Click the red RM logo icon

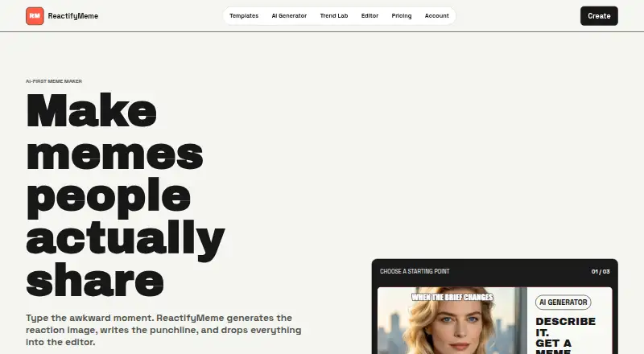pyautogui.click(x=35, y=16)
